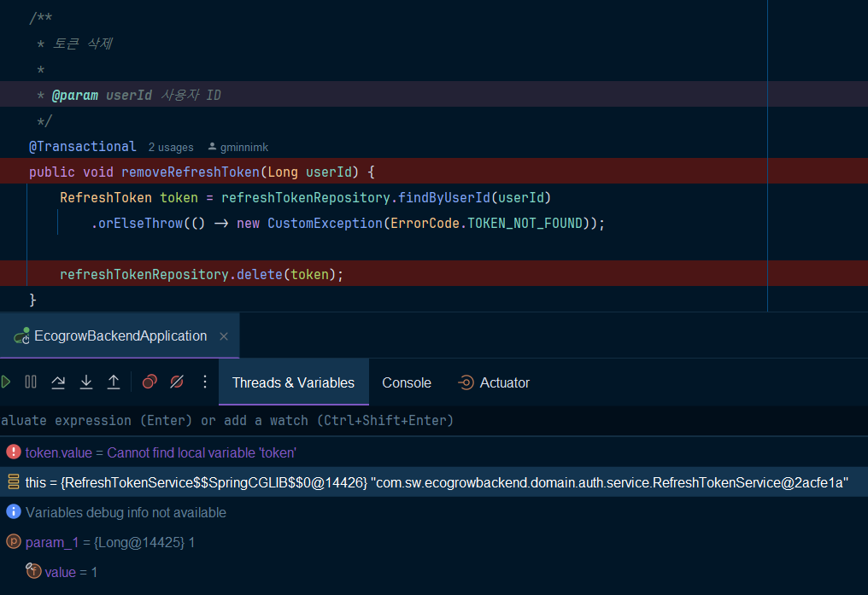Click the parameter icon beside param_1

[x=14, y=541]
